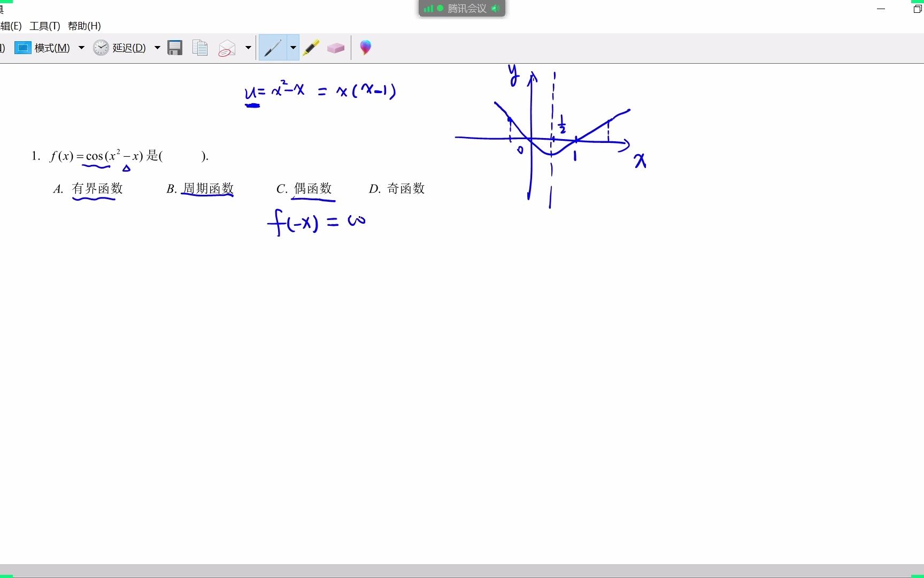Click the Mode (模式) button
Image resolution: width=924 pixels, height=578 pixels.
[42, 48]
